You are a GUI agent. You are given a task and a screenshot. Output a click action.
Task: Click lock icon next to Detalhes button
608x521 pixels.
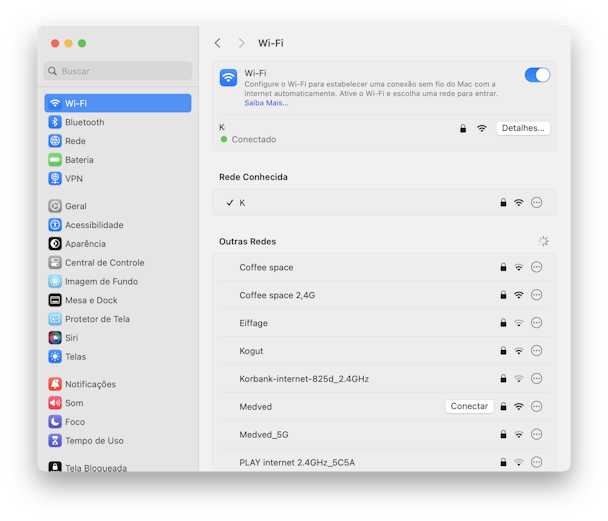pyautogui.click(x=463, y=128)
